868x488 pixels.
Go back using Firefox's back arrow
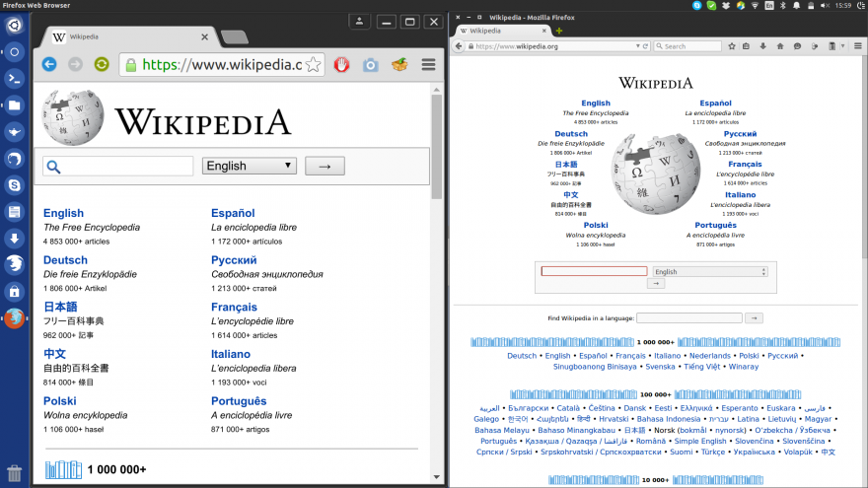459,46
